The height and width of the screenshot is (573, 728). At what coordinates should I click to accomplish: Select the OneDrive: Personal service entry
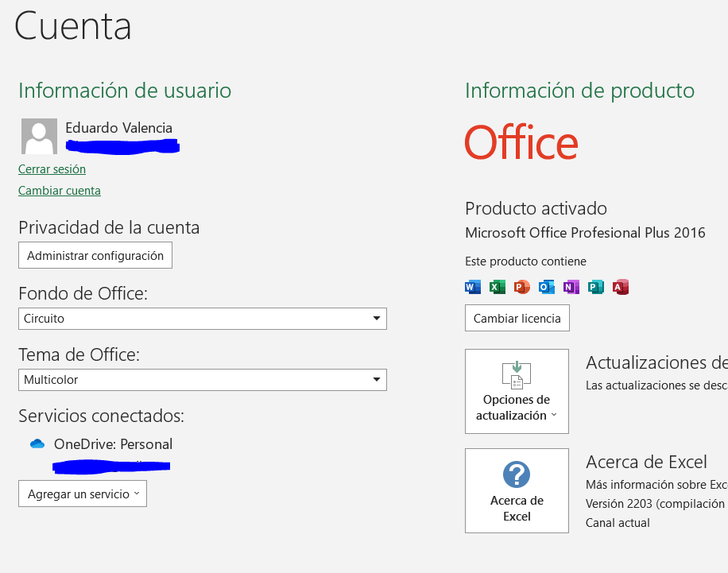click(x=114, y=444)
